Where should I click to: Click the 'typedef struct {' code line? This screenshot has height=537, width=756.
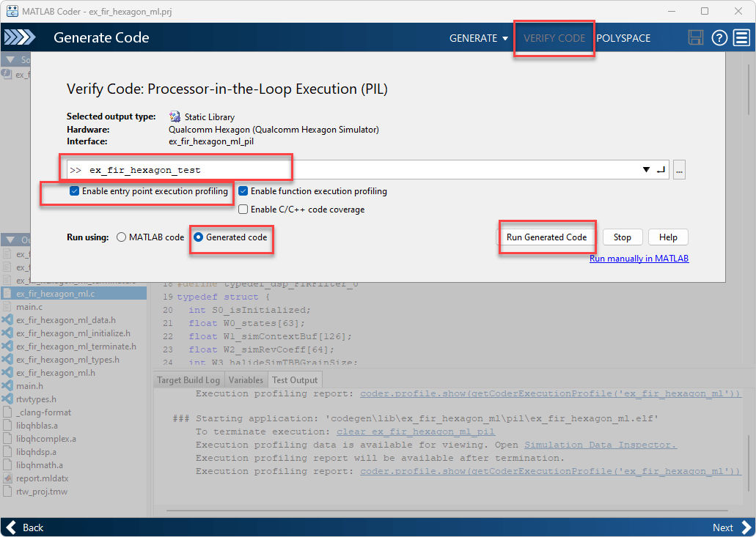coord(223,297)
